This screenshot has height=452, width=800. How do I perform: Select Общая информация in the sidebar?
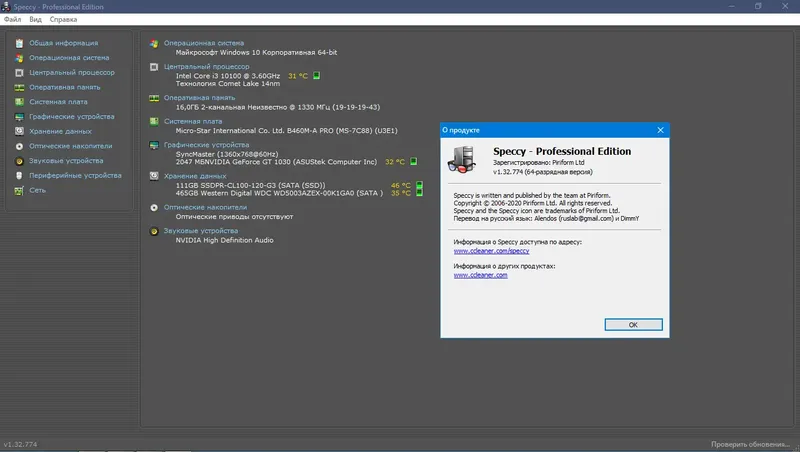pos(63,43)
